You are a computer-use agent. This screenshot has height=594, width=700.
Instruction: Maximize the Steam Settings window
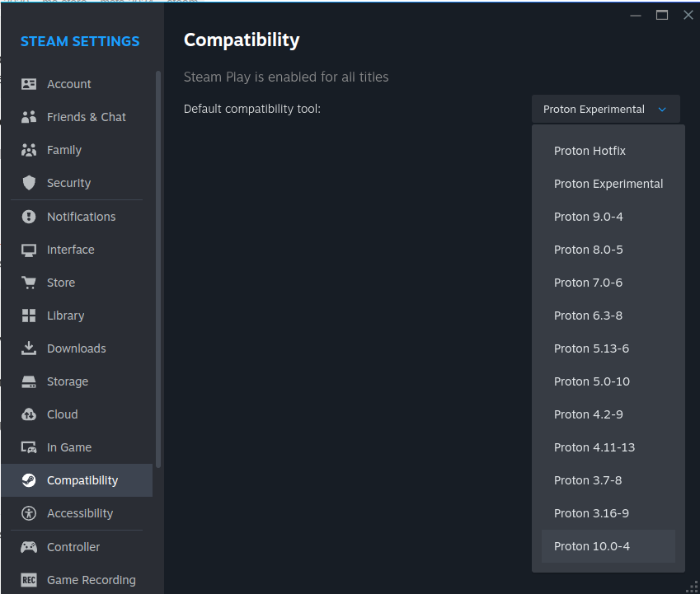point(661,15)
